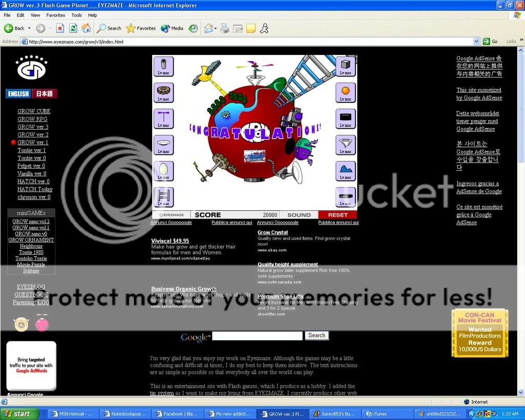Select the ring item in GROW game
This screenshot has width=525, height=420.
[346, 197]
